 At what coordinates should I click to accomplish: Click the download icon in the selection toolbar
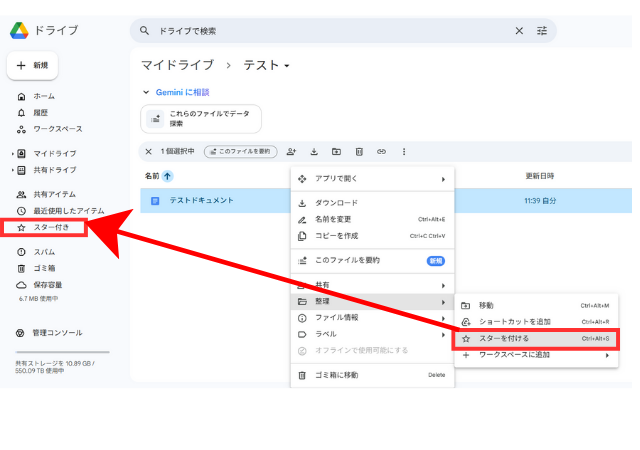pos(314,152)
